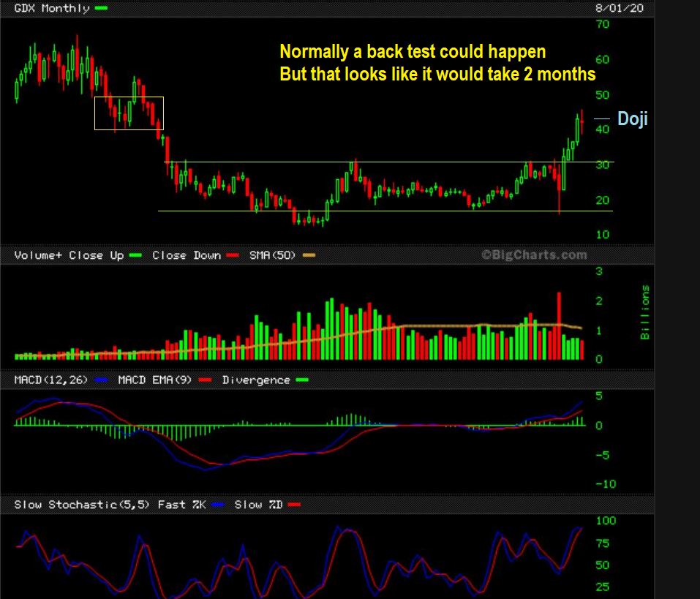Click the 'Divergence' legend label
The height and width of the screenshot is (599, 700).
point(256,380)
